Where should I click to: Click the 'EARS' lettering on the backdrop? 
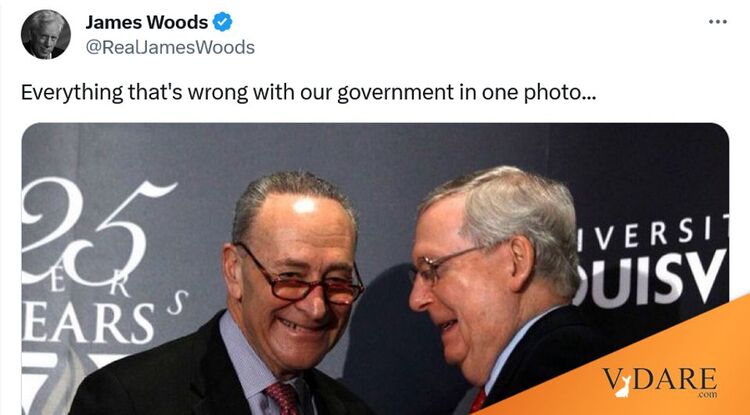coord(88,323)
